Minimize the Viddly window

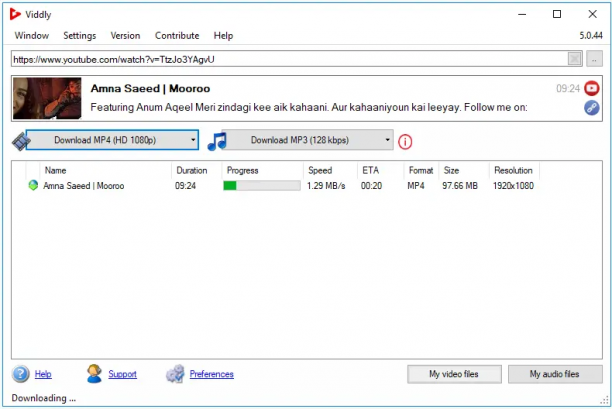point(522,14)
